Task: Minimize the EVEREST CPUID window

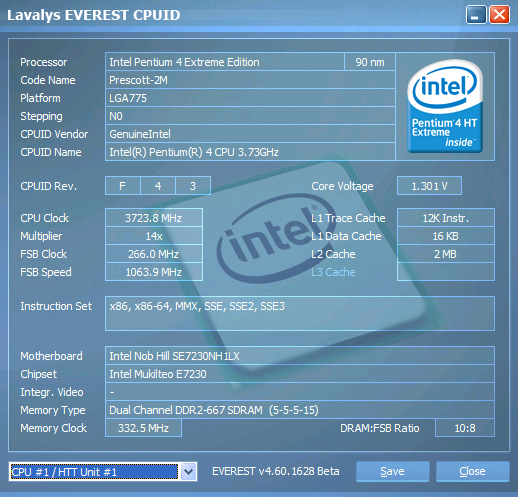Action: coord(476,15)
